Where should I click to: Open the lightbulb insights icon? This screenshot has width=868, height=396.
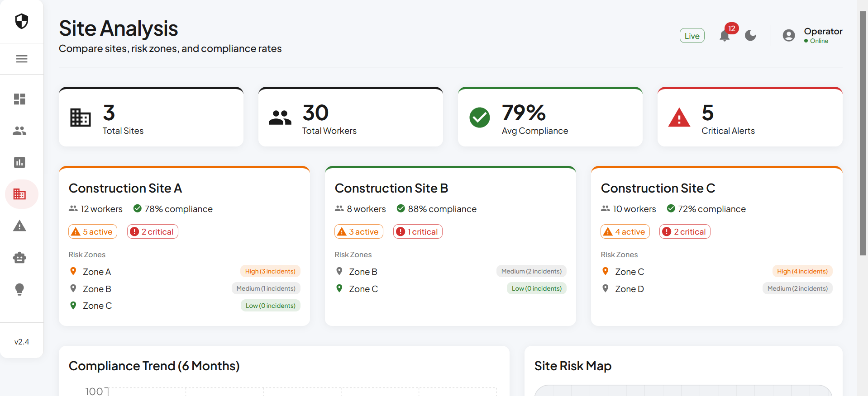click(x=19, y=289)
